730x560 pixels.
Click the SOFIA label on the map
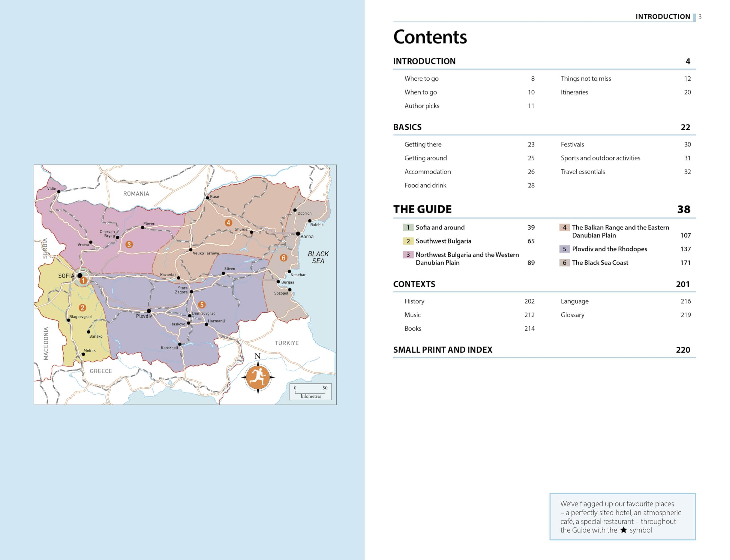tap(66, 276)
